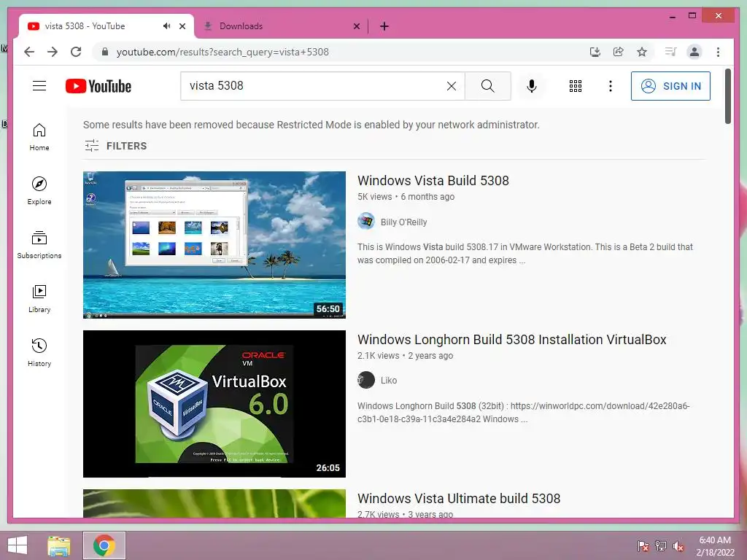Open the FILTERS options
This screenshot has height=560, width=747.
click(116, 146)
